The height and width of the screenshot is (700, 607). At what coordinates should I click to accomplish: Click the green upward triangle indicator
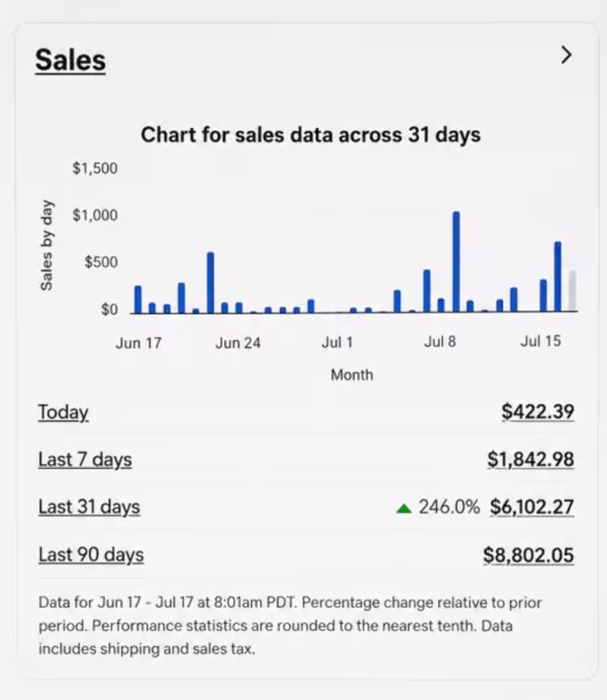pos(404,508)
